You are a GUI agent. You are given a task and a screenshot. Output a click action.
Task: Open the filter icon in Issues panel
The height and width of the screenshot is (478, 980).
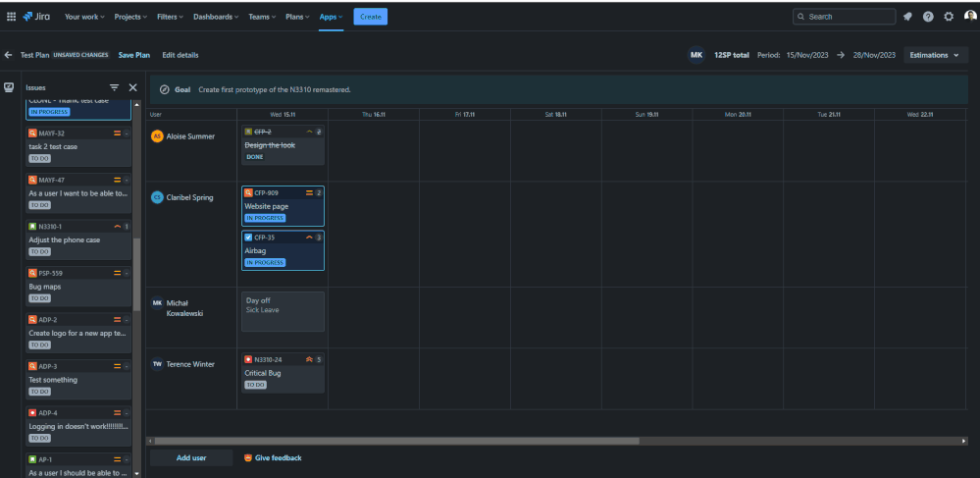[114, 87]
